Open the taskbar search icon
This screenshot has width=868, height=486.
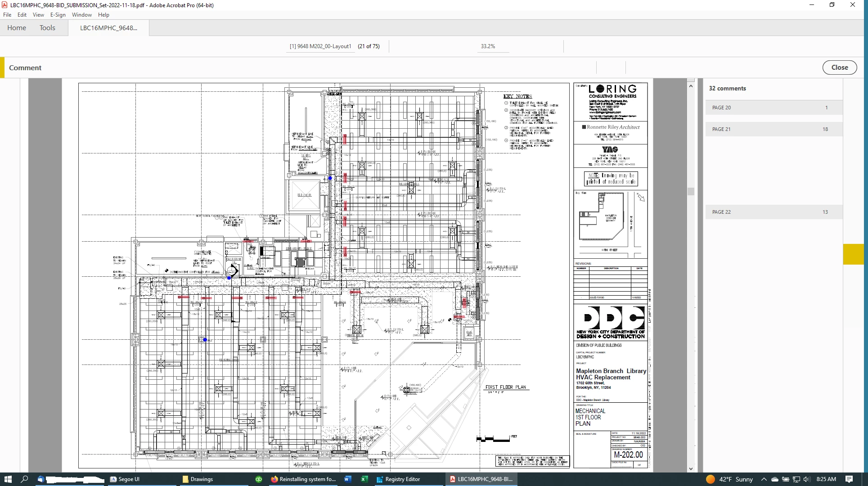(x=25, y=479)
